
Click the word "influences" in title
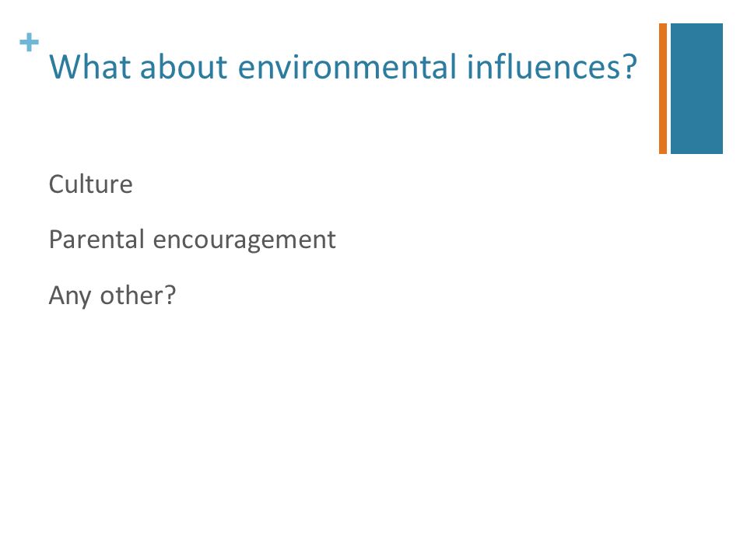click(543, 67)
